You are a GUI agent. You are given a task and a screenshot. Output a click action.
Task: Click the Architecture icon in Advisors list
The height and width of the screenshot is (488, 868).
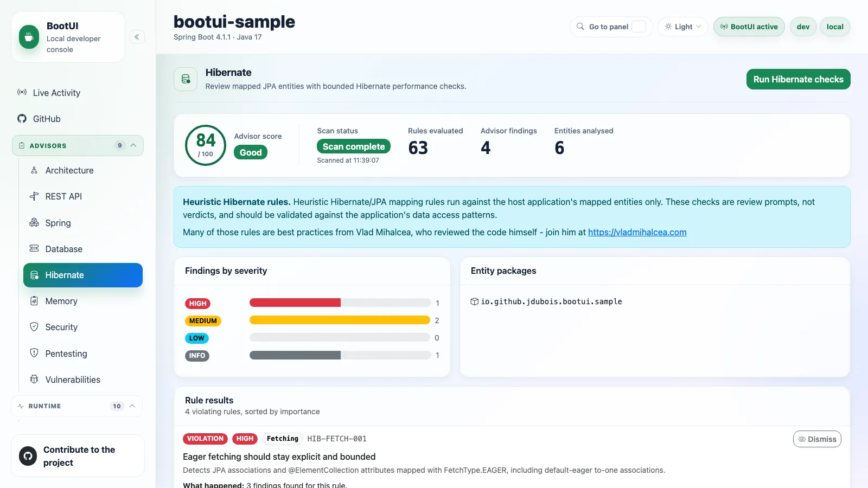click(x=34, y=170)
